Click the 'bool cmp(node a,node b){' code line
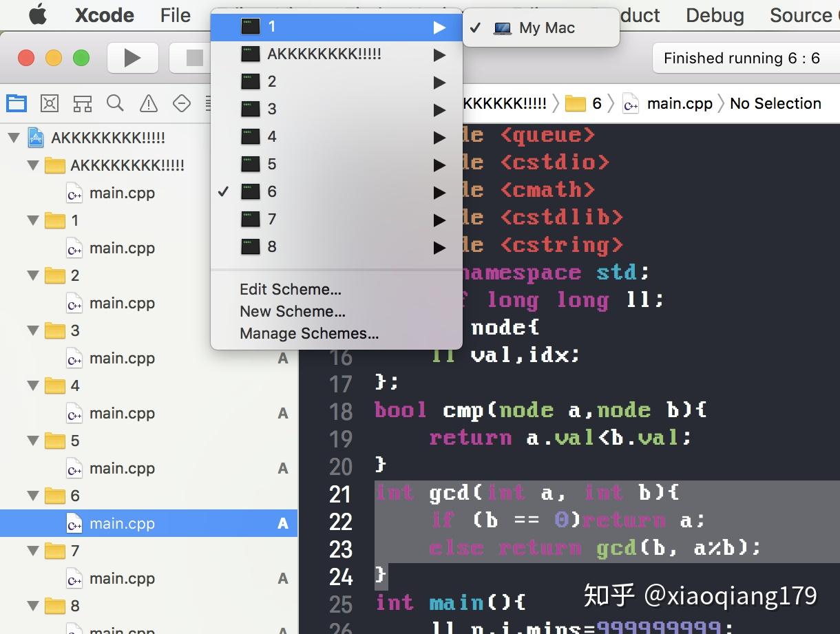 541,411
